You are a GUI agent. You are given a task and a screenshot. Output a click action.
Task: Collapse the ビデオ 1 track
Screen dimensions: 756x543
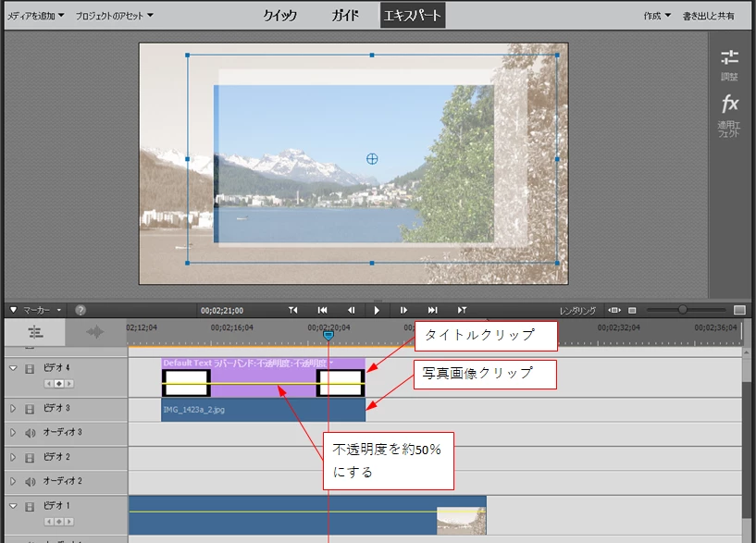(13, 506)
